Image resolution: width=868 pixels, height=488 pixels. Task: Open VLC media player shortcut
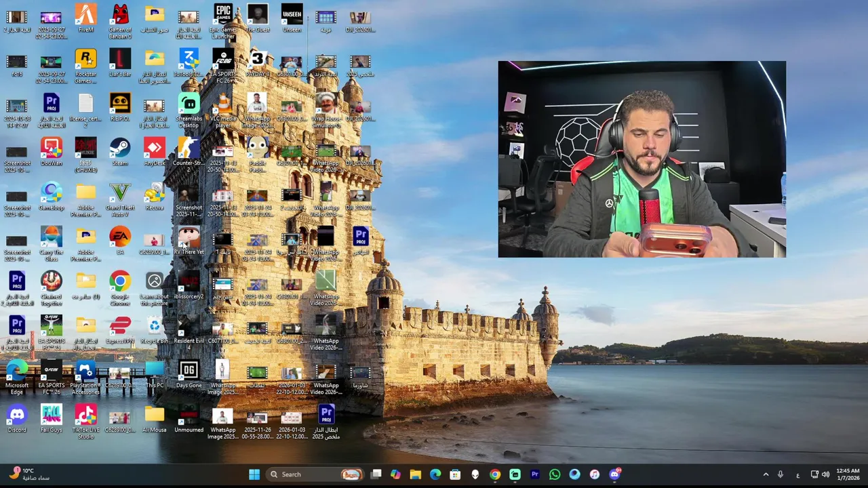coord(223,110)
